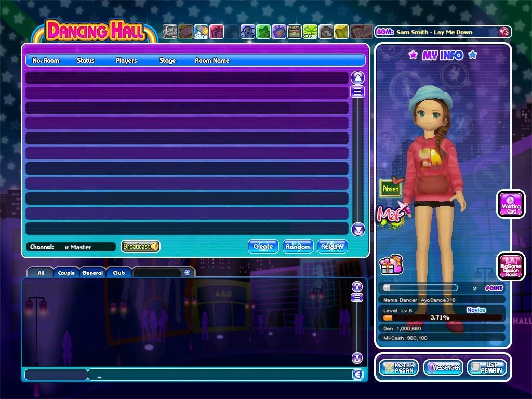Viewport: 532px width, 399px height.
Task: Switch to the Couple chat tab
Action: pos(66,272)
